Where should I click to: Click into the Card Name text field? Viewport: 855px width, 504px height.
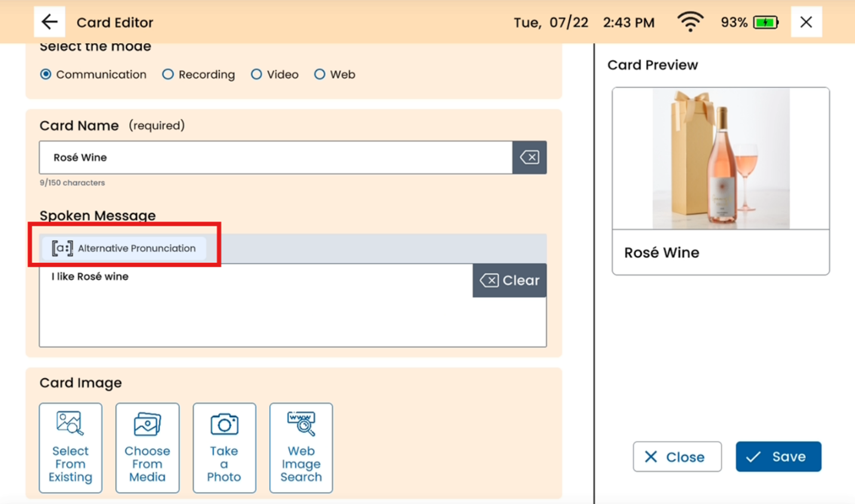(275, 158)
